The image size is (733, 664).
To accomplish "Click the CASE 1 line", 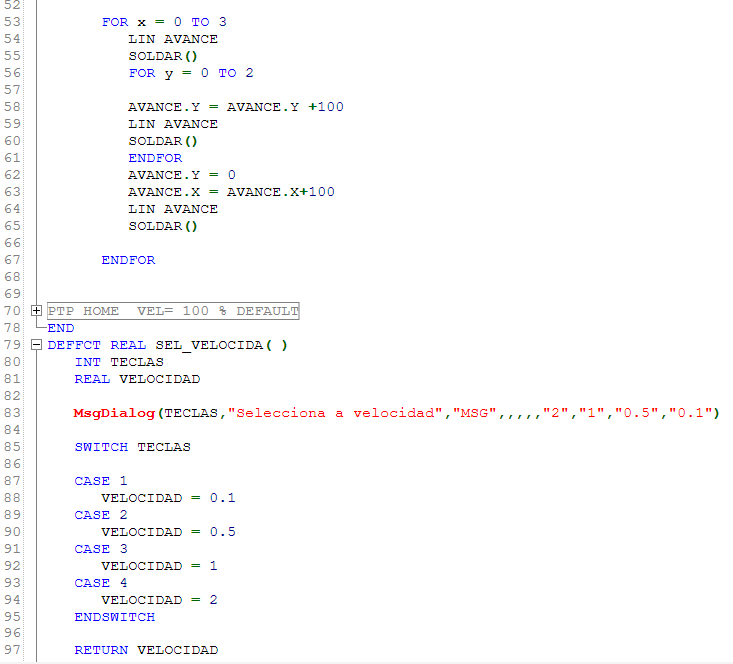I will (101, 481).
